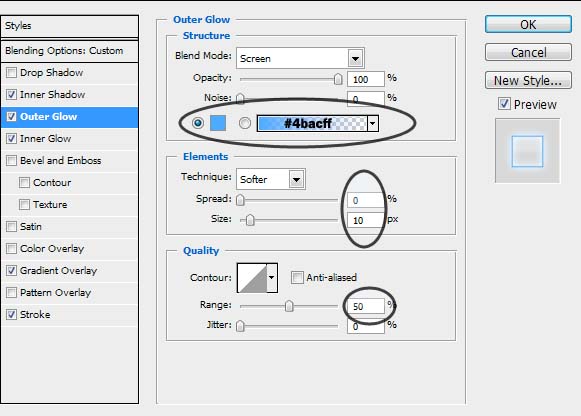The image size is (581, 416).
Task: Click the Range value field
Action: click(x=366, y=306)
